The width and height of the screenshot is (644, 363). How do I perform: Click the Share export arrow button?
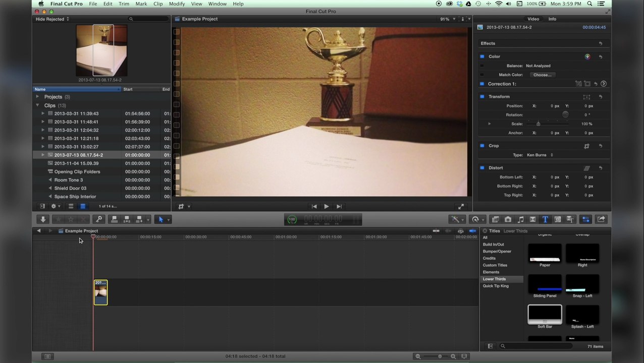coord(601,219)
